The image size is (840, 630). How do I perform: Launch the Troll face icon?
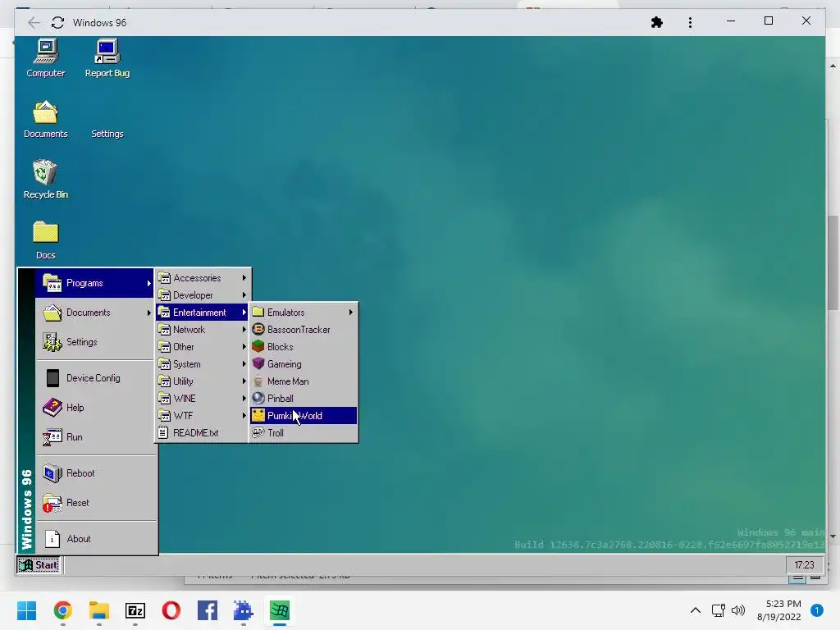point(258,432)
